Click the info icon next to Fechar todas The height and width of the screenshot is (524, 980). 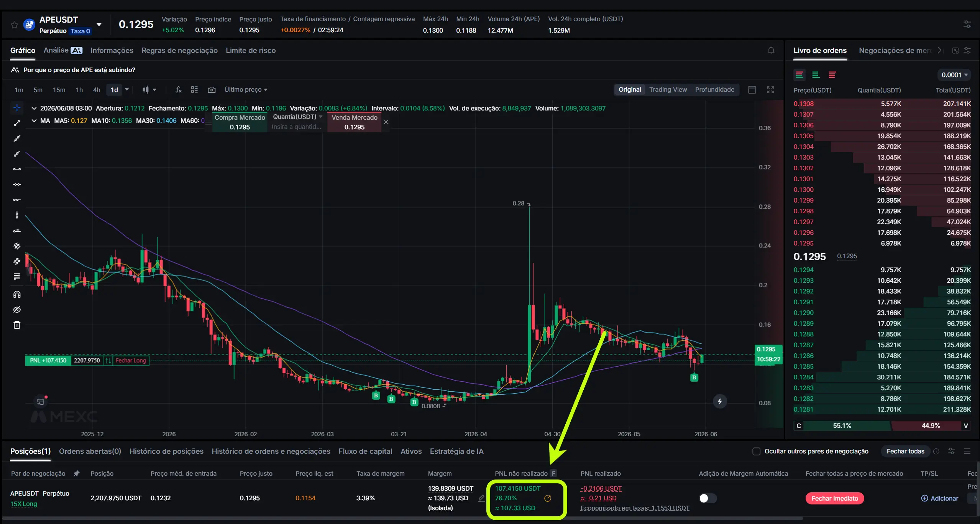click(x=936, y=451)
